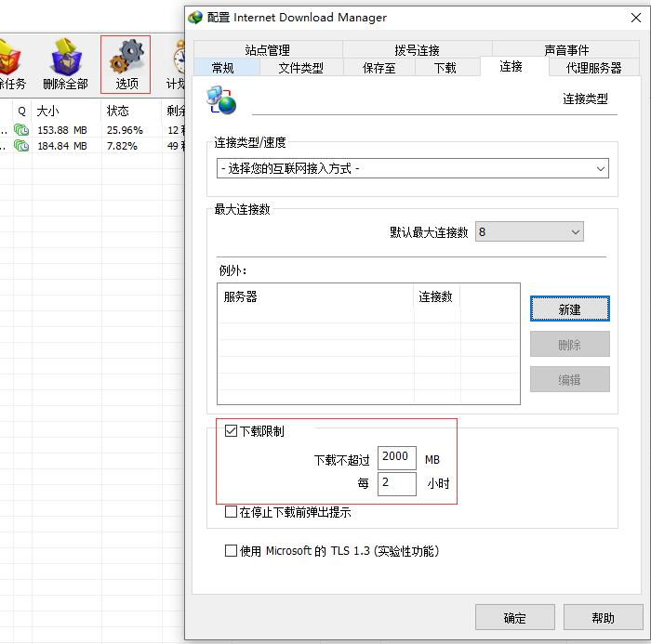Click the 帮助 button
This screenshot has height=644, width=651.
coord(603,617)
